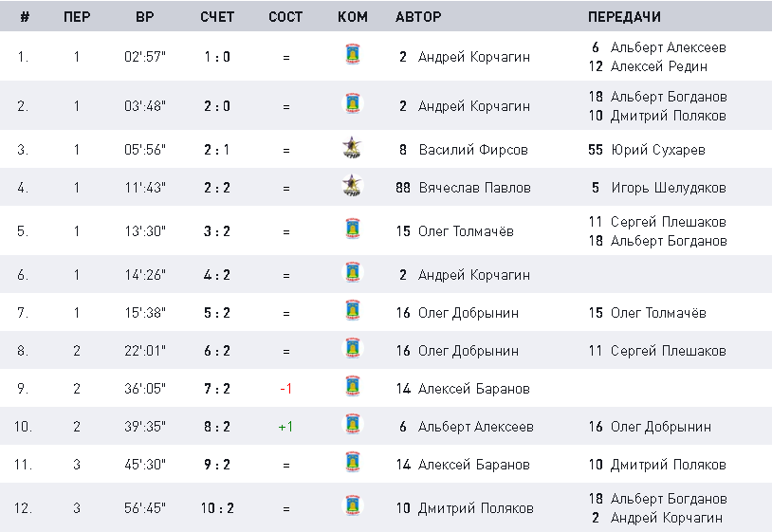
Task: Click team bell logo in goal row 12
Action: point(353,505)
